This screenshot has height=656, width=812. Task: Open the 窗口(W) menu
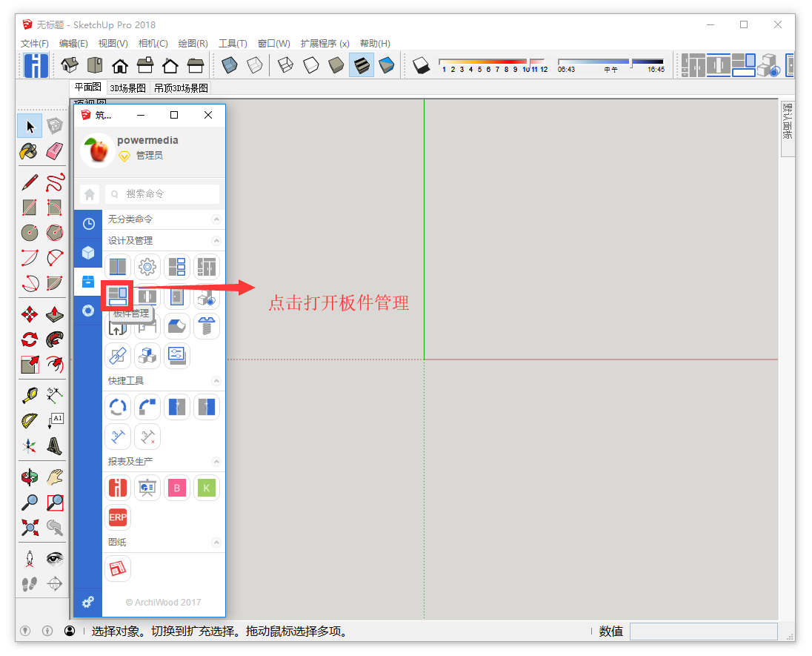(273, 43)
